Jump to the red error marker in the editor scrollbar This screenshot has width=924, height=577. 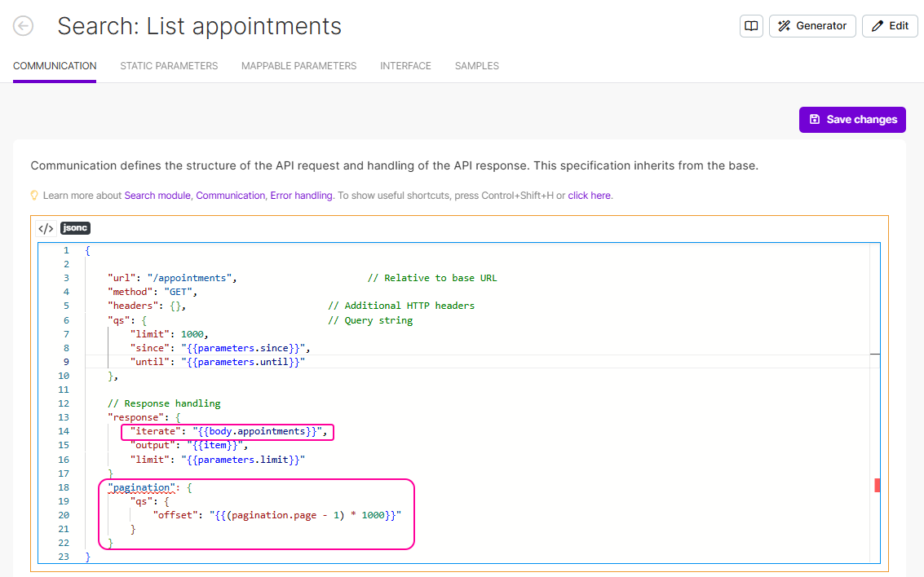click(x=878, y=486)
